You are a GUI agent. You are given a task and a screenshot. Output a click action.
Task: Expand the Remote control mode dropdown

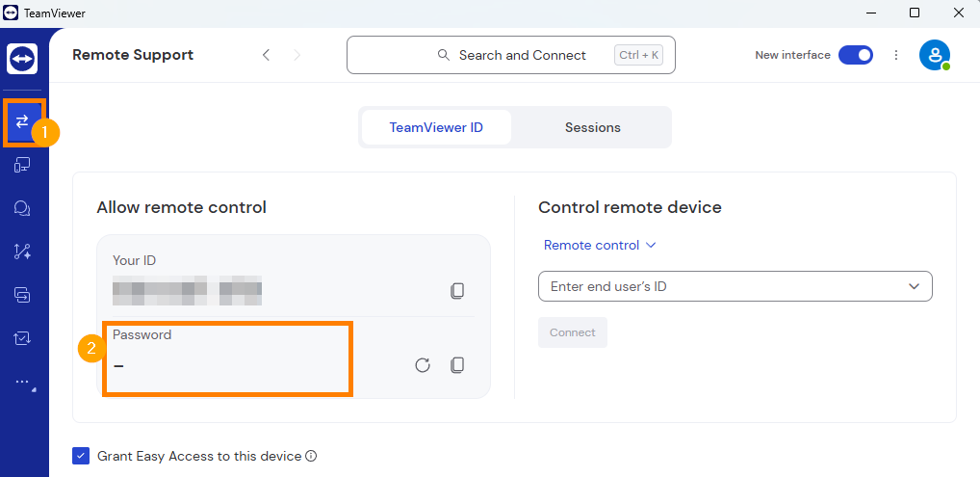(x=600, y=246)
